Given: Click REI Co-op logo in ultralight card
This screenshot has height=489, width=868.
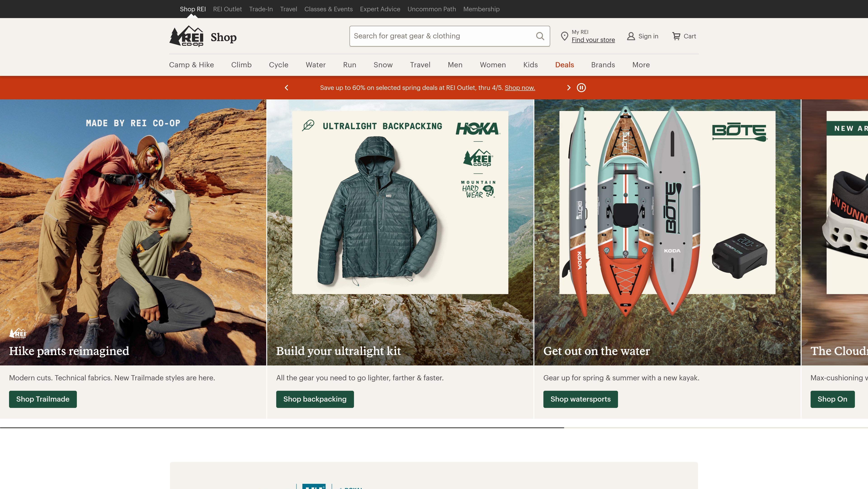Looking at the screenshot, I should (478, 158).
